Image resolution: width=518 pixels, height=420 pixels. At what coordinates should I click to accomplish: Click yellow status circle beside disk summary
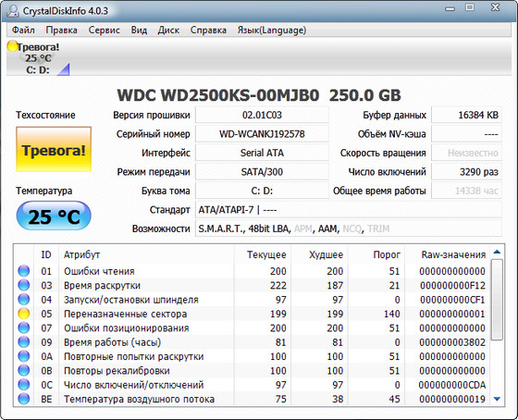tap(13, 46)
